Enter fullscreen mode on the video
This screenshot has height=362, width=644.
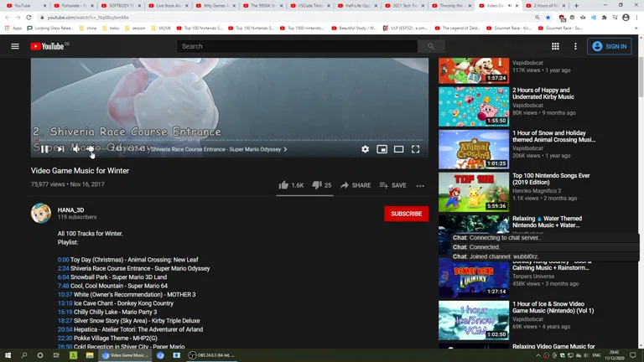415,149
